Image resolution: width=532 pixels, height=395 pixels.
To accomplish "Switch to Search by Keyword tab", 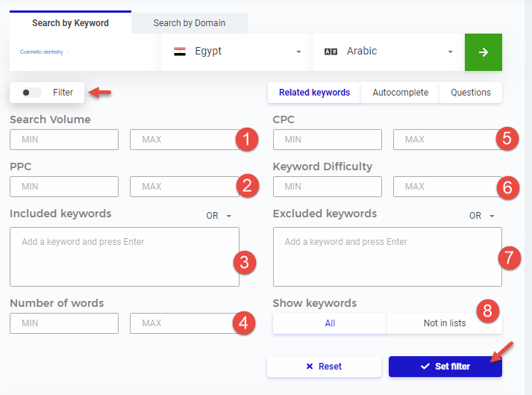I will [x=70, y=22].
